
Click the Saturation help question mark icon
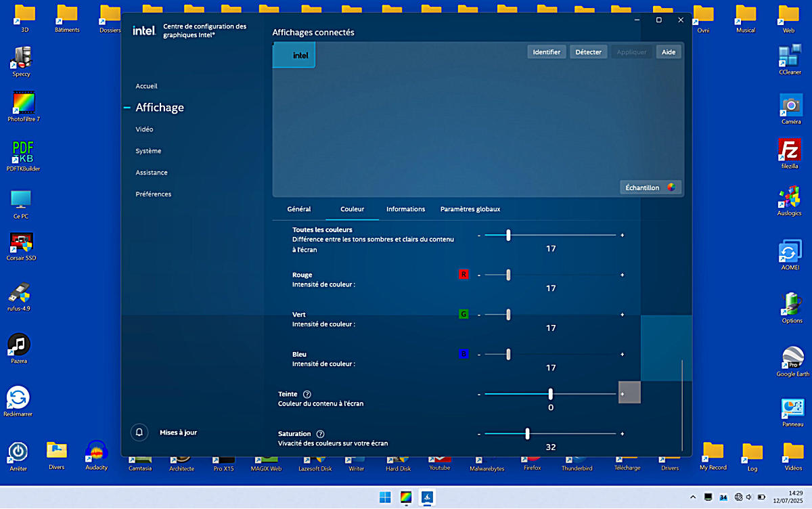tap(321, 434)
